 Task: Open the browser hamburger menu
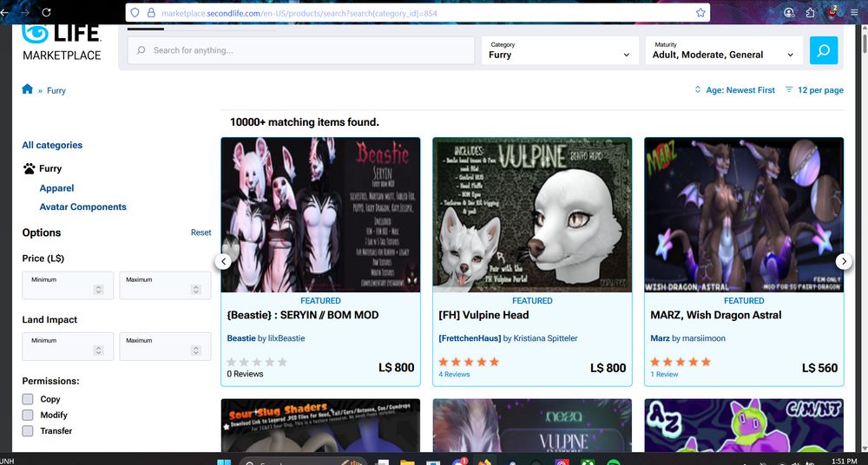(x=855, y=12)
